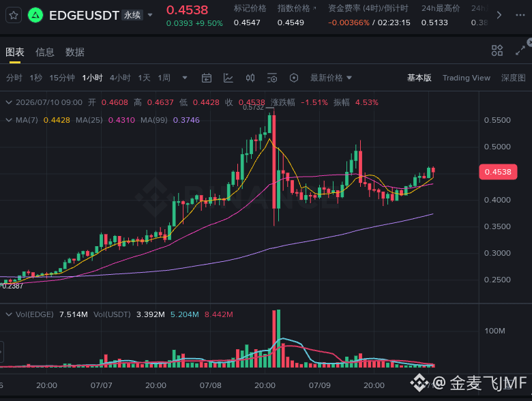Click the 0.4549 index price value
Viewport: 532px width, 401px height.
pyautogui.click(x=291, y=23)
